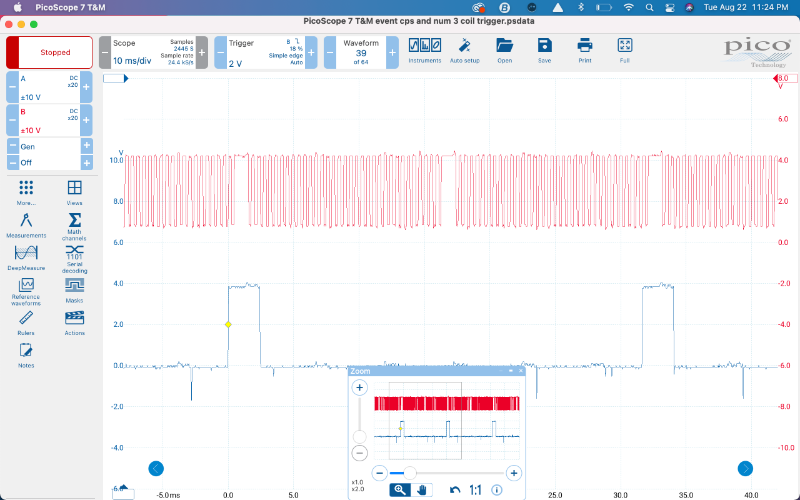This screenshot has height=500, width=800.
Task: Go to next waveform using the plus stepper
Action: [x=392, y=52]
